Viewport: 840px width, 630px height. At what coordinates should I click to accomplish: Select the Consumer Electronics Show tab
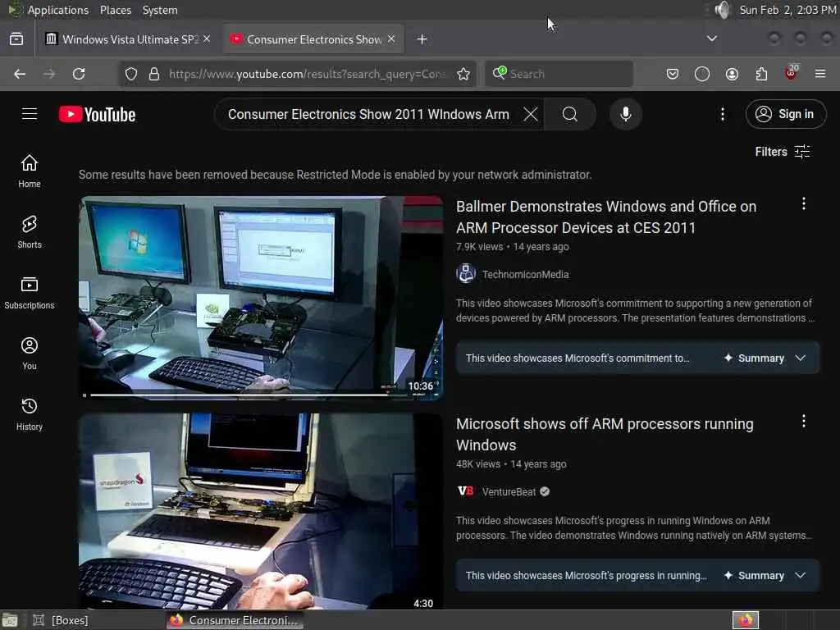pyautogui.click(x=313, y=39)
